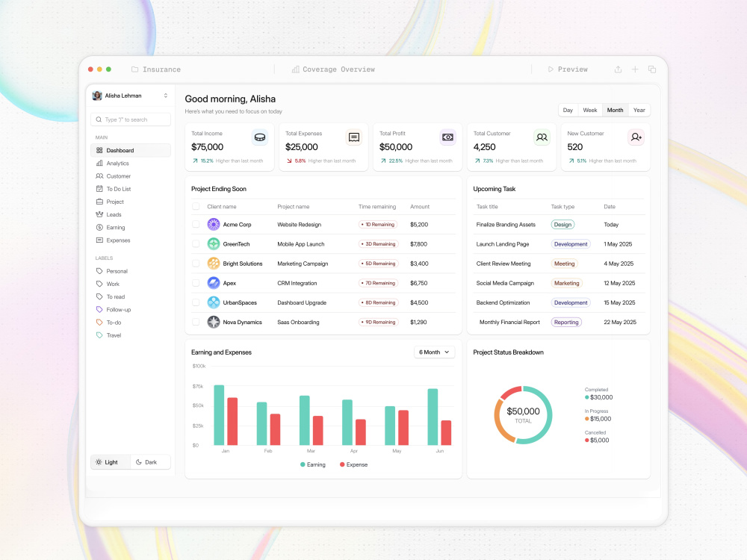The image size is (747, 560).
Task: Click the Total Expenses receipt icon
Action: [354, 137]
